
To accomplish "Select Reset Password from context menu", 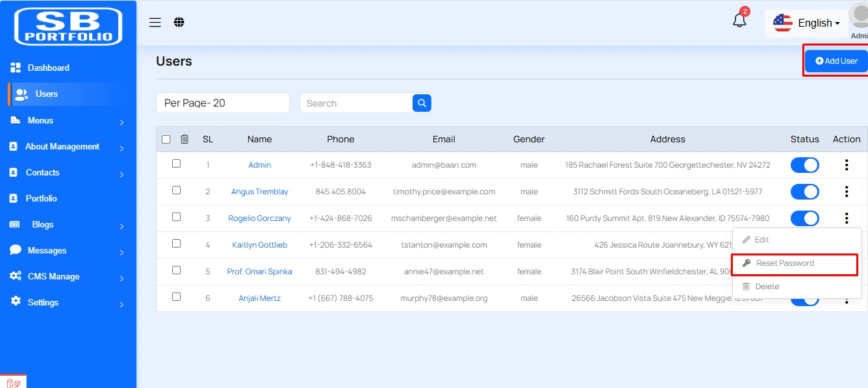I will point(785,263).
